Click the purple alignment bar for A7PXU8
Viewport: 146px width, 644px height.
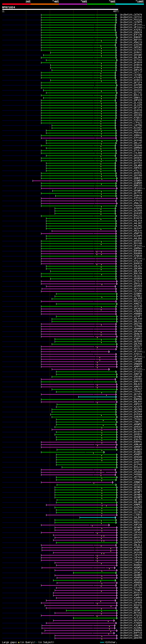[x=79, y=138]
